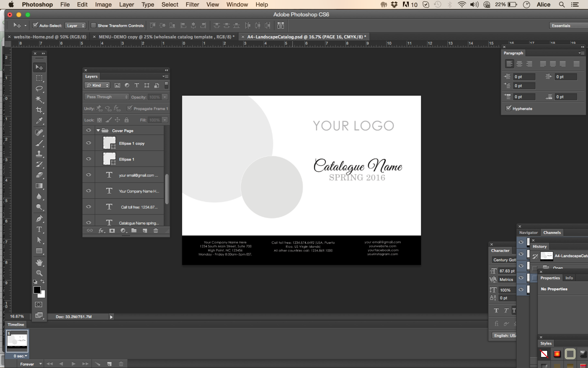Select the Crop tool
Viewport: 588px width, 368px height.
coord(39,109)
